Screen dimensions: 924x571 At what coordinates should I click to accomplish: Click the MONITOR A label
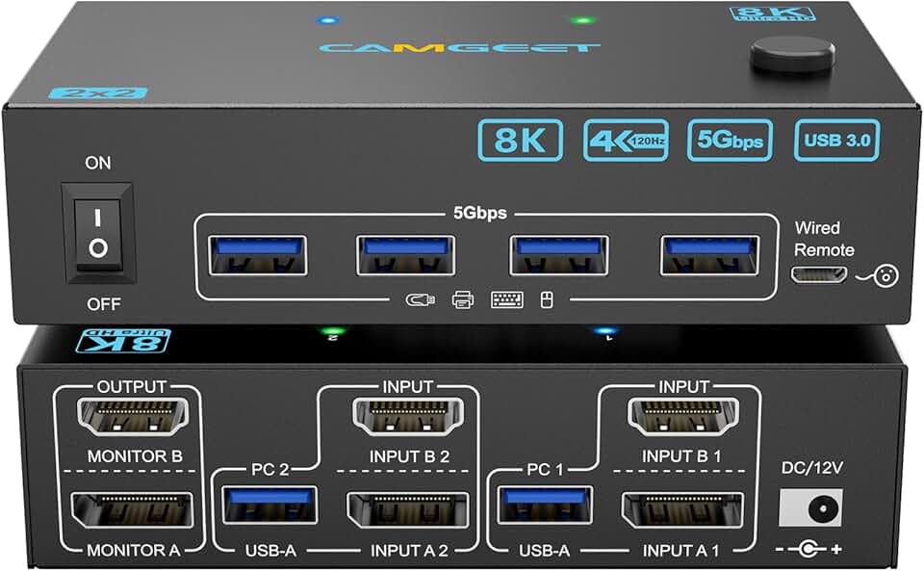click(133, 551)
